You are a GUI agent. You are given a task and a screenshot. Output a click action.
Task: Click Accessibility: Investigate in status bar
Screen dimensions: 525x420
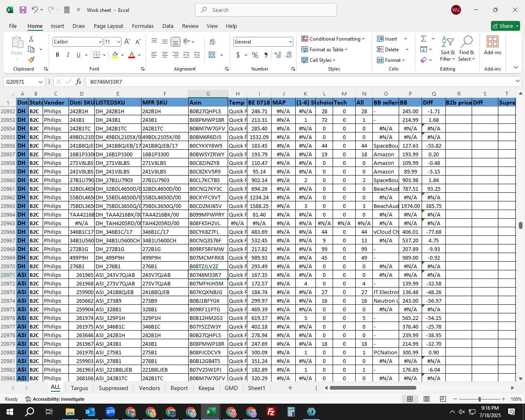click(55, 399)
